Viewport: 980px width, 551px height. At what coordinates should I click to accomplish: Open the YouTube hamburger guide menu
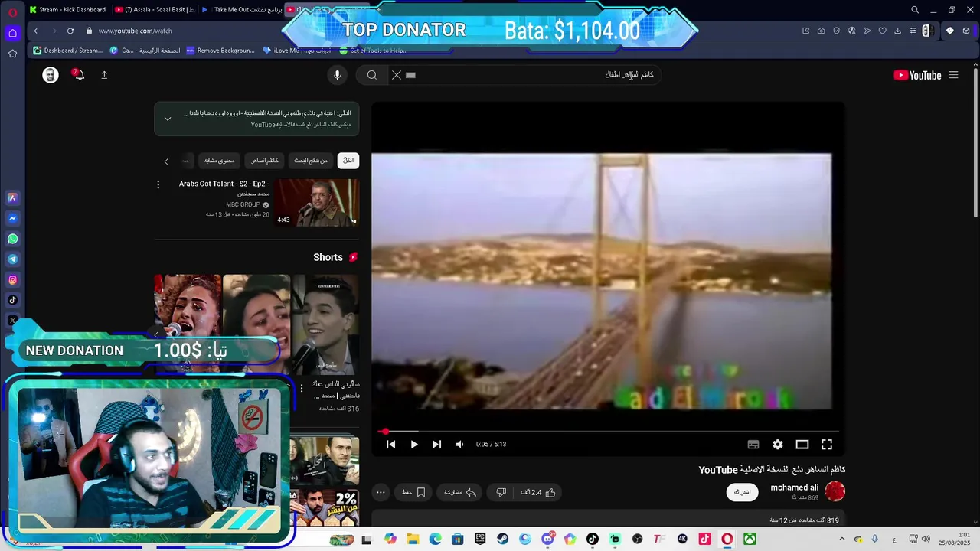pos(953,75)
